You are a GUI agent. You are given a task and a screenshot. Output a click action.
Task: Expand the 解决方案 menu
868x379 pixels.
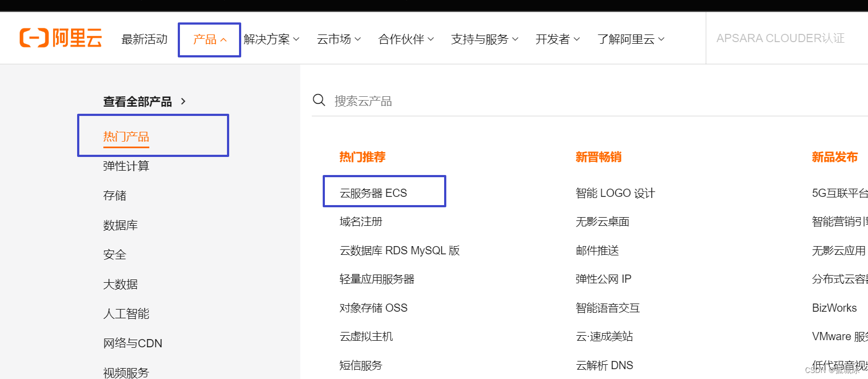click(271, 39)
